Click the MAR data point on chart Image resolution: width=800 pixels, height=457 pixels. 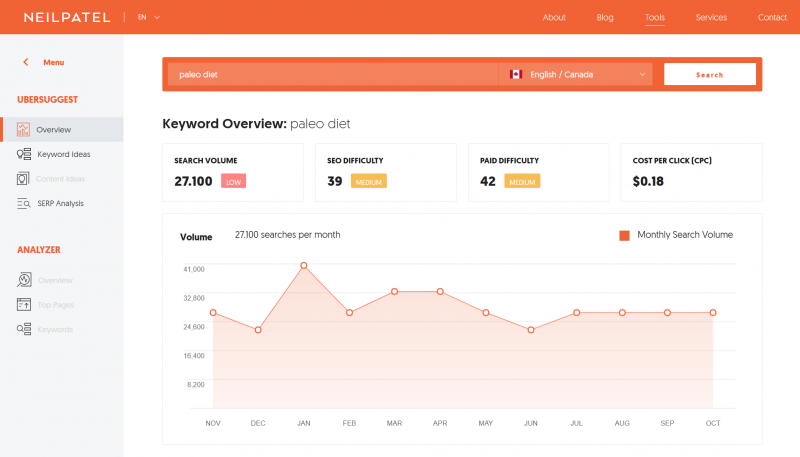[x=394, y=291]
